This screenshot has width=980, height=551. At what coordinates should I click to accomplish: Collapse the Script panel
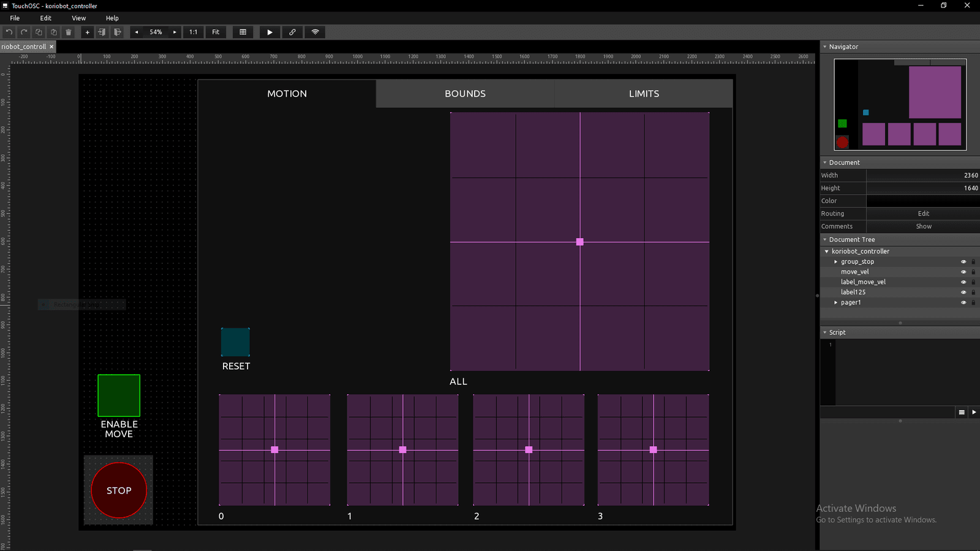[824, 332]
